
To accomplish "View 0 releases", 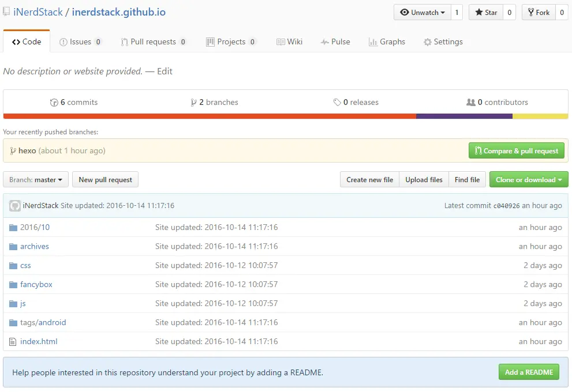I will click(x=356, y=103).
